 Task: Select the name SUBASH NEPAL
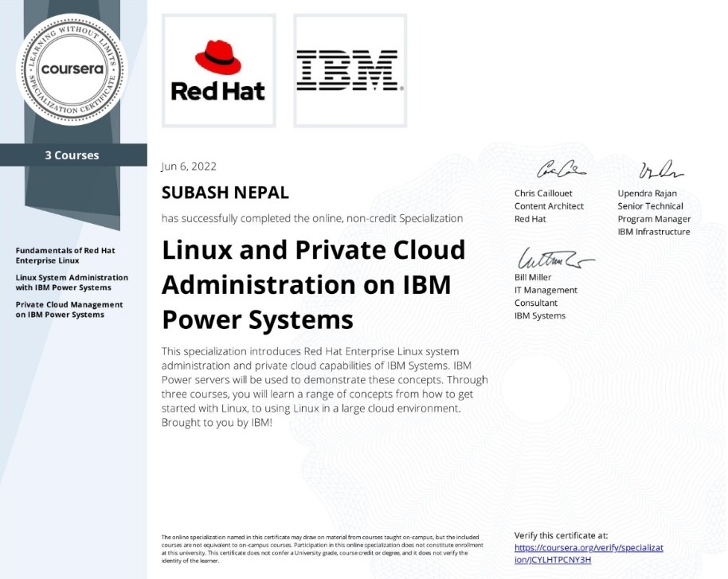point(225,192)
